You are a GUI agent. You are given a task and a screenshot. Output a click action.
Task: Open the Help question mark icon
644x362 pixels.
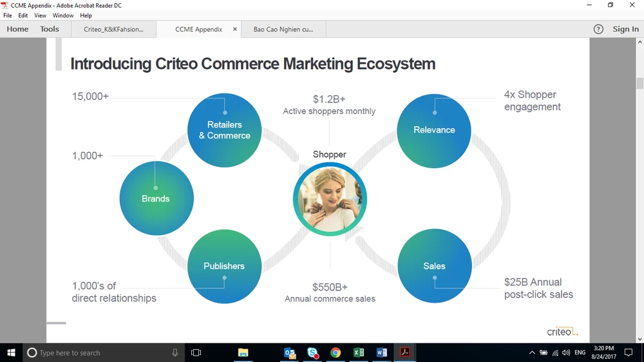point(598,29)
